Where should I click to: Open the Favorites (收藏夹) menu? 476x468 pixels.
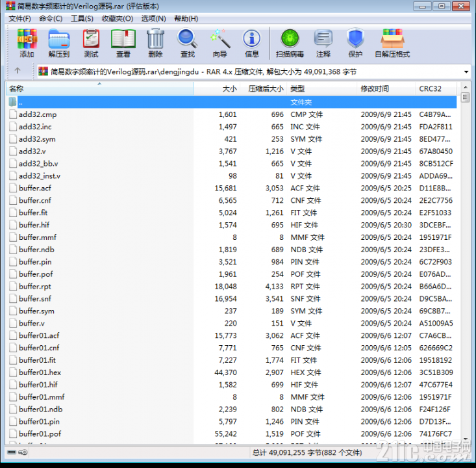118,19
